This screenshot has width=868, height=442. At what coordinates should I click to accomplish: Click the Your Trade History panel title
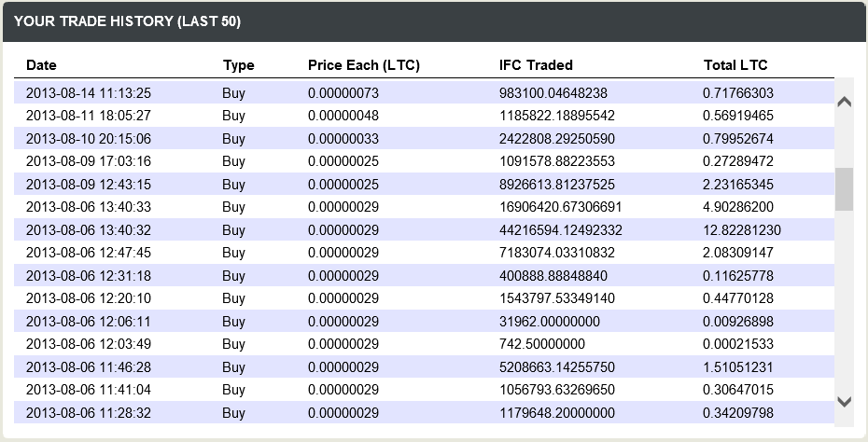coord(127,21)
